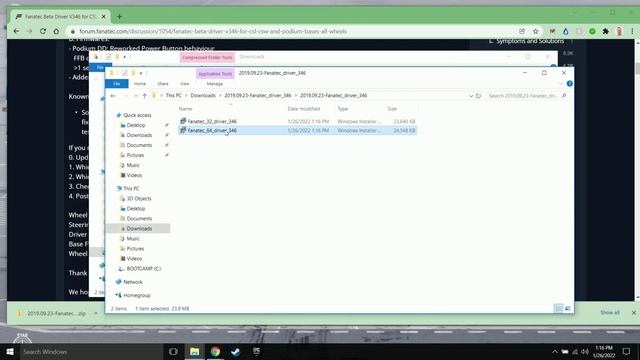Open the Chrome three-dot menu
Screen dimensions: 640x360
pos(632,31)
